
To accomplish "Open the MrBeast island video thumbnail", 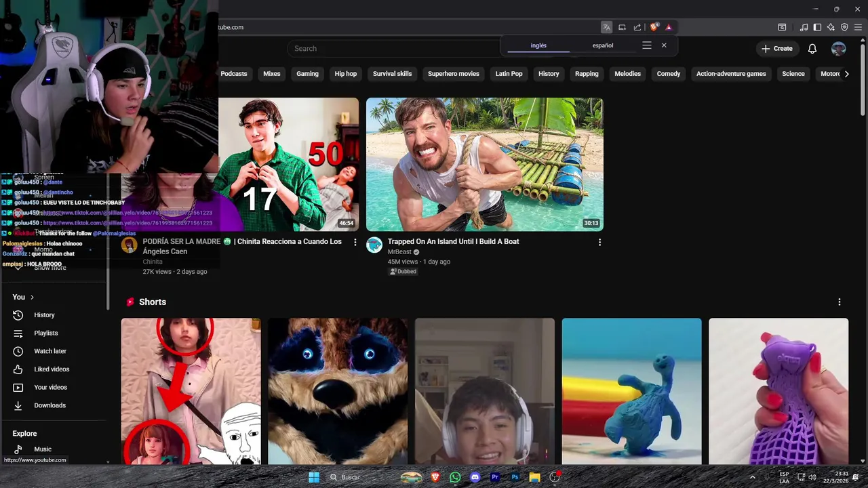I will tap(485, 164).
